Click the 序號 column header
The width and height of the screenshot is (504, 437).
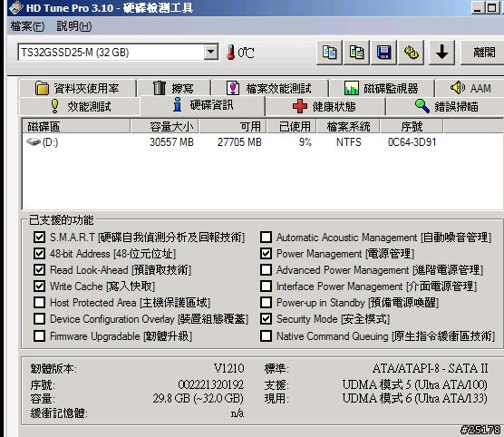click(412, 126)
